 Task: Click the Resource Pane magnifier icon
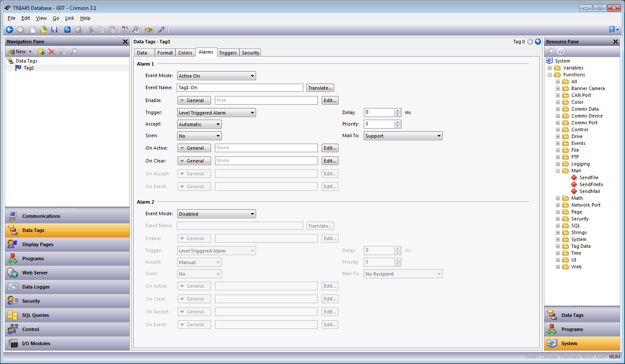point(550,51)
